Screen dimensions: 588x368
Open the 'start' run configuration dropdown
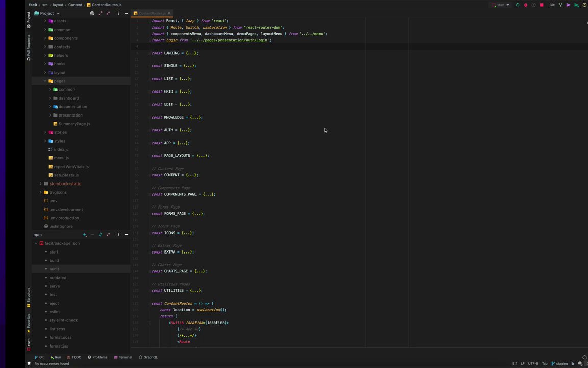point(500,5)
